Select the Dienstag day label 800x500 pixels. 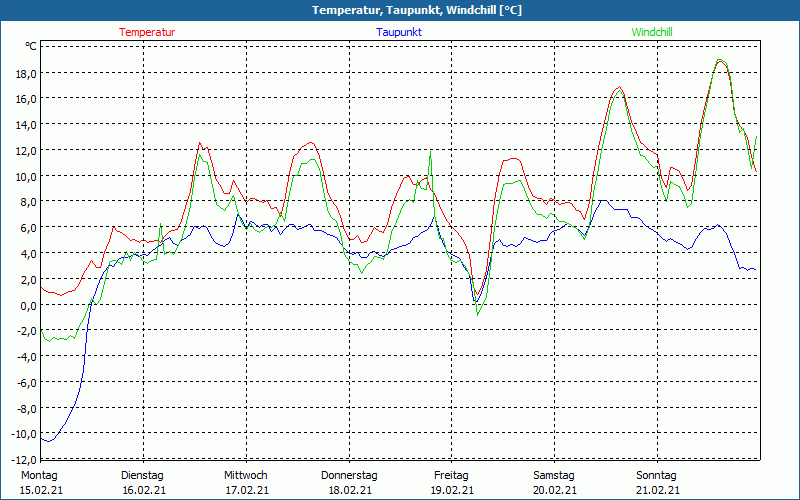coord(142,475)
